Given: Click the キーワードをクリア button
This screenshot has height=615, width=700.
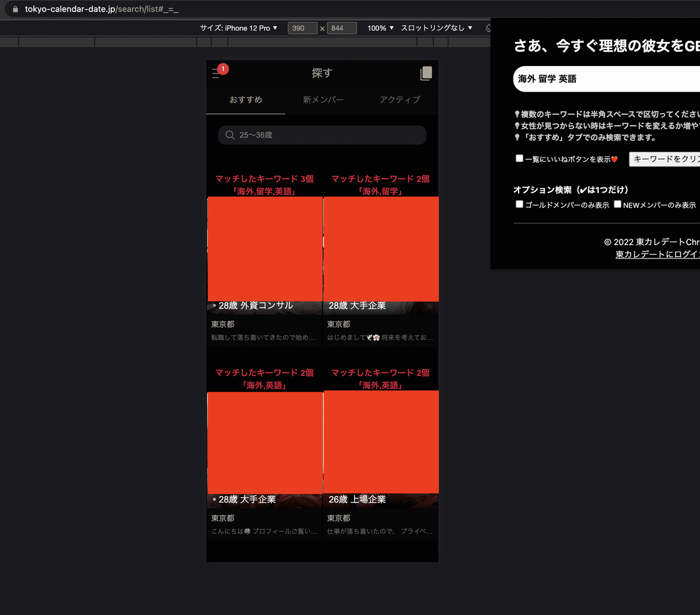Looking at the screenshot, I should [x=664, y=159].
